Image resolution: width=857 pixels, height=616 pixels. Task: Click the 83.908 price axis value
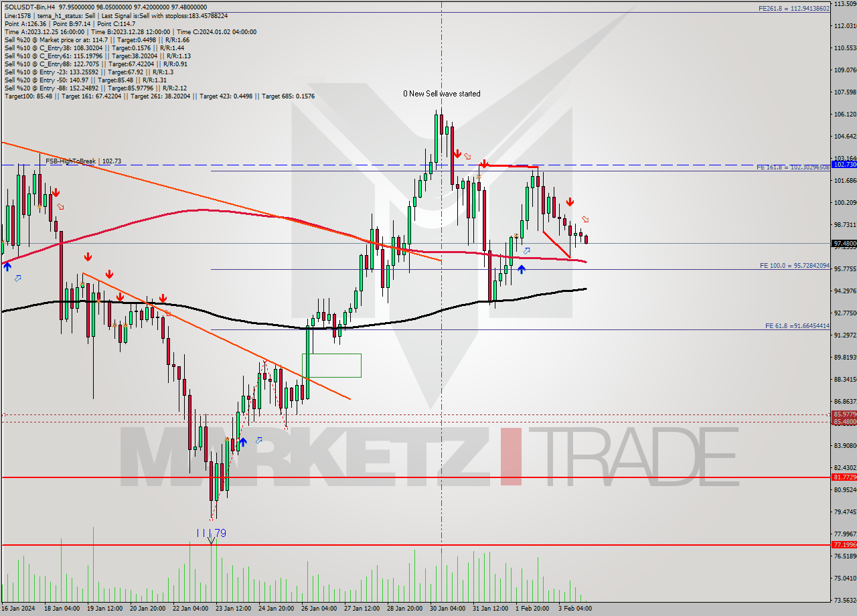(844, 445)
